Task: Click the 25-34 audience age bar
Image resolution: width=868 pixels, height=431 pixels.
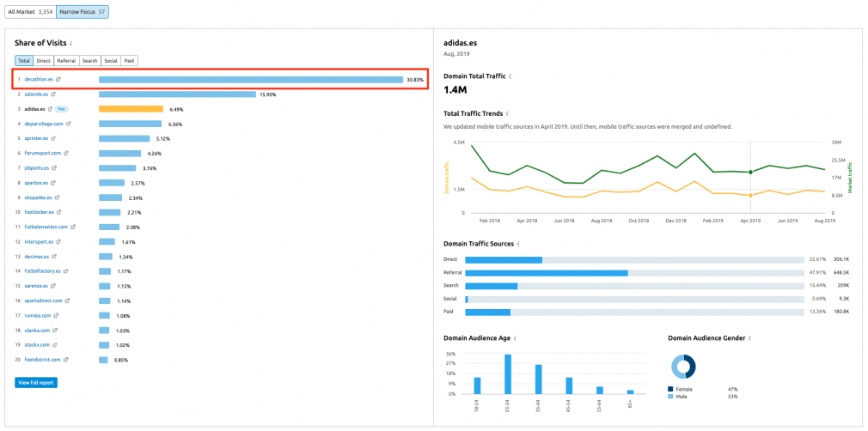Action: pyautogui.click(x=508, y=374)
